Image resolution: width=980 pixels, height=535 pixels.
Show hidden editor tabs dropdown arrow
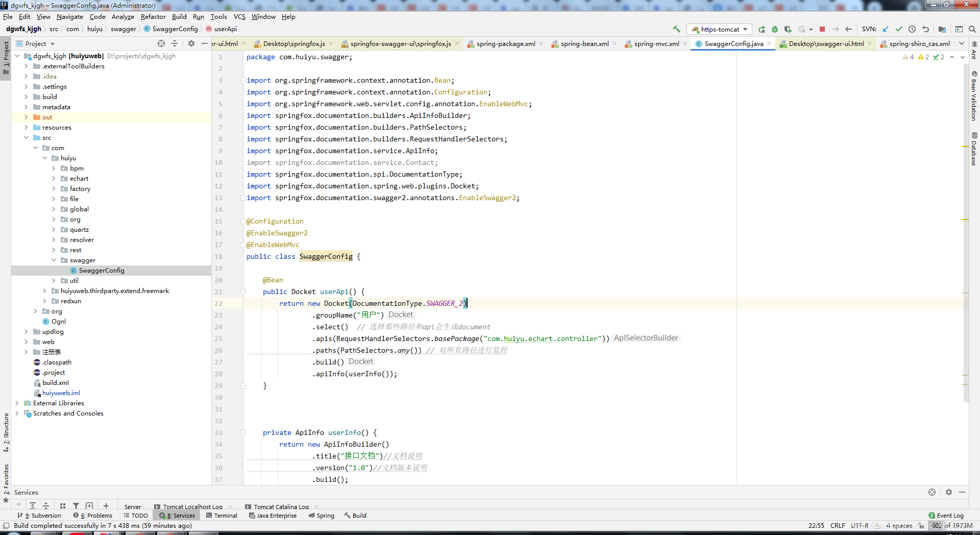962,43
